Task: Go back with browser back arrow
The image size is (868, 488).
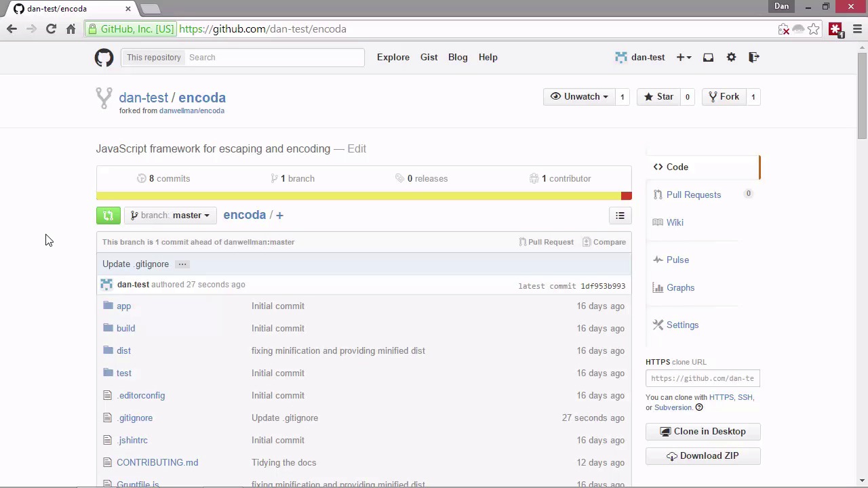Action: (x=12, y=29)
